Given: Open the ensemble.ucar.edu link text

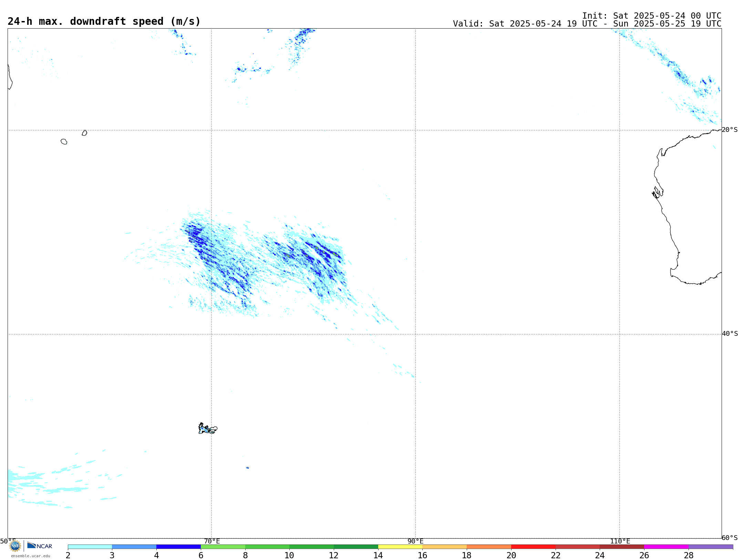Looking at the screenshot, I should click(x=31, y=556).
